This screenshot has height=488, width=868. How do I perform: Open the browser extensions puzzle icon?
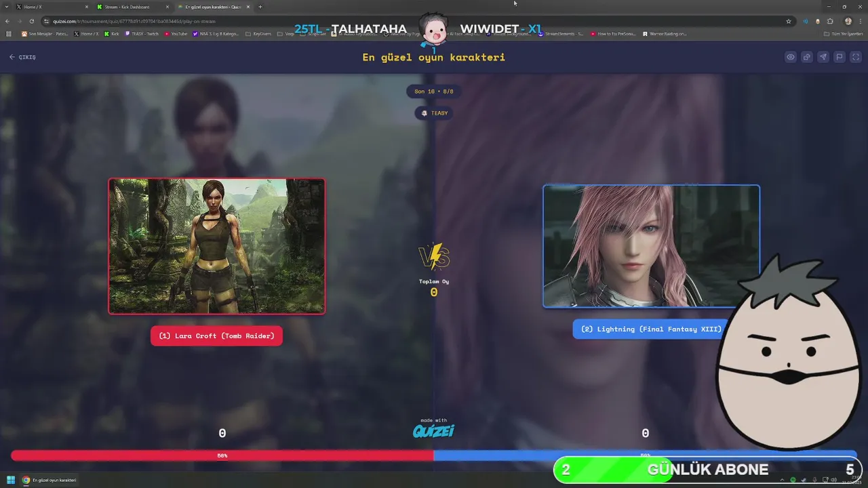(x=830, y=21)
